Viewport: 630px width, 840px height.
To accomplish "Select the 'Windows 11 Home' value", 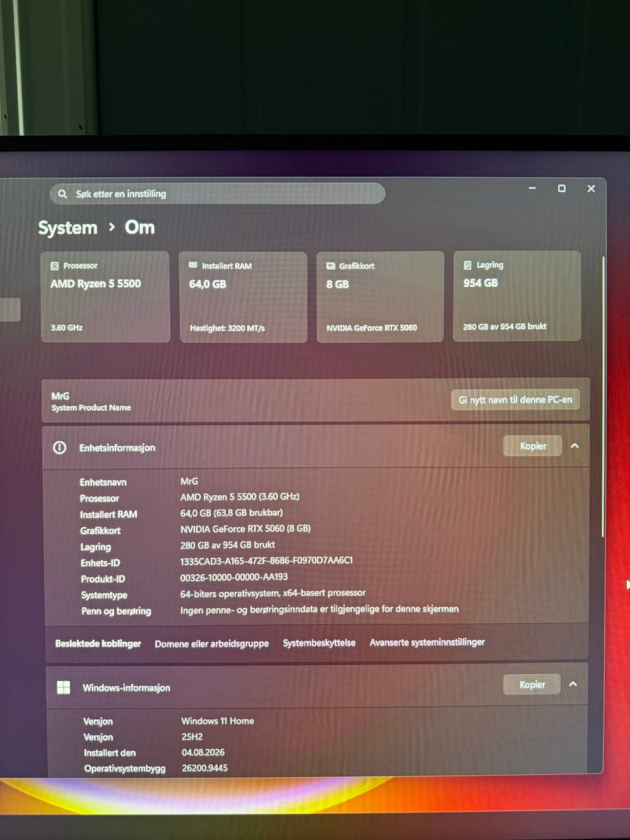I will click(218, 721).
